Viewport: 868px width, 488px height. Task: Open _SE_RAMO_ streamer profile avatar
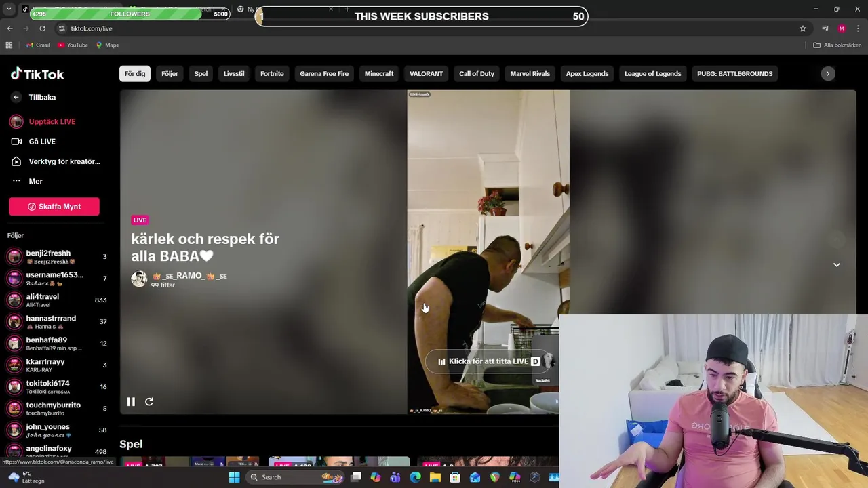(x=139, y=279)
